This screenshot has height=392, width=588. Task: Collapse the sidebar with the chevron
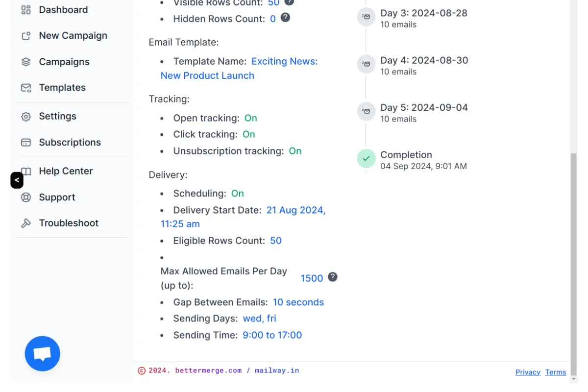[x=17, y=180]
